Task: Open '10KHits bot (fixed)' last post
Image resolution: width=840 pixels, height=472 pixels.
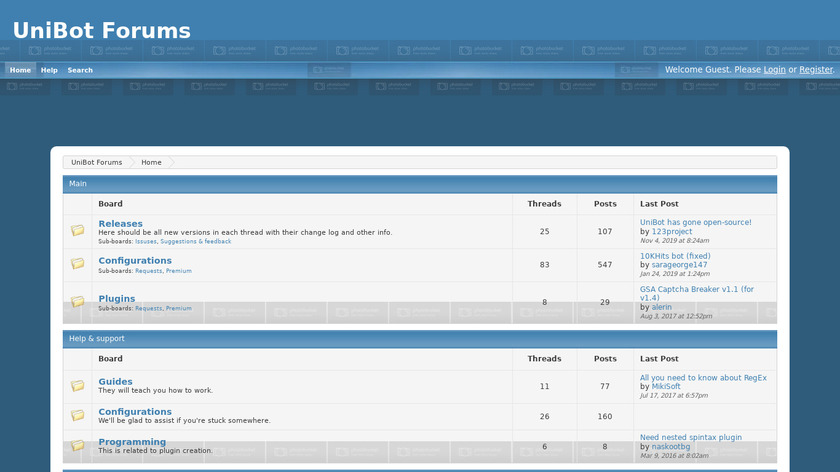Action: point(675,256)
